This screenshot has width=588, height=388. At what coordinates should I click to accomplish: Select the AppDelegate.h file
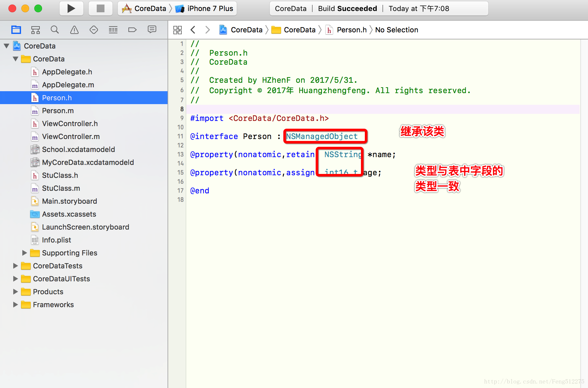click(x=84, y=72)
